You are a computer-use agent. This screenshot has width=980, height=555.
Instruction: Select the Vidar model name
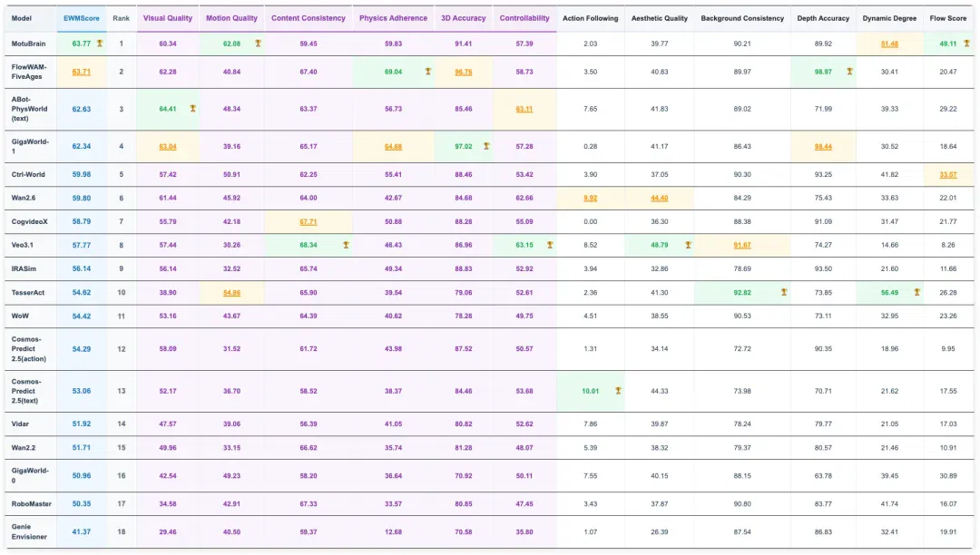click(x=20, y=424)
